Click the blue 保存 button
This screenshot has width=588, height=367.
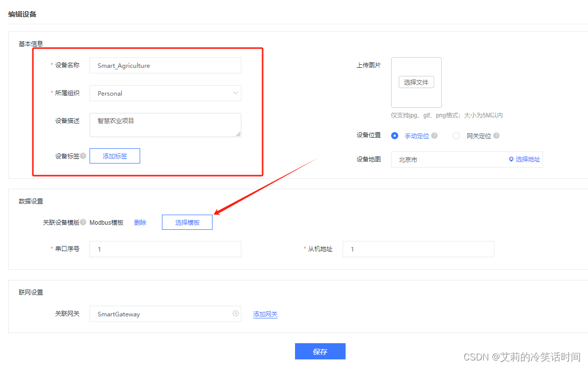click(x=320, y=351)
